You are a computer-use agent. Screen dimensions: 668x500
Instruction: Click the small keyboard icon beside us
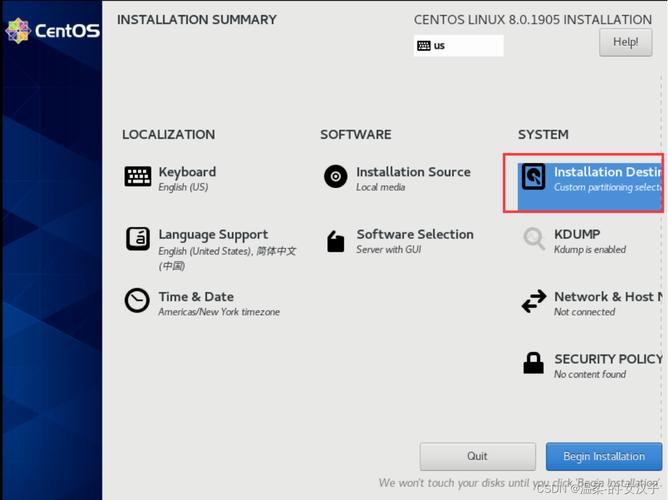[423, 46]
